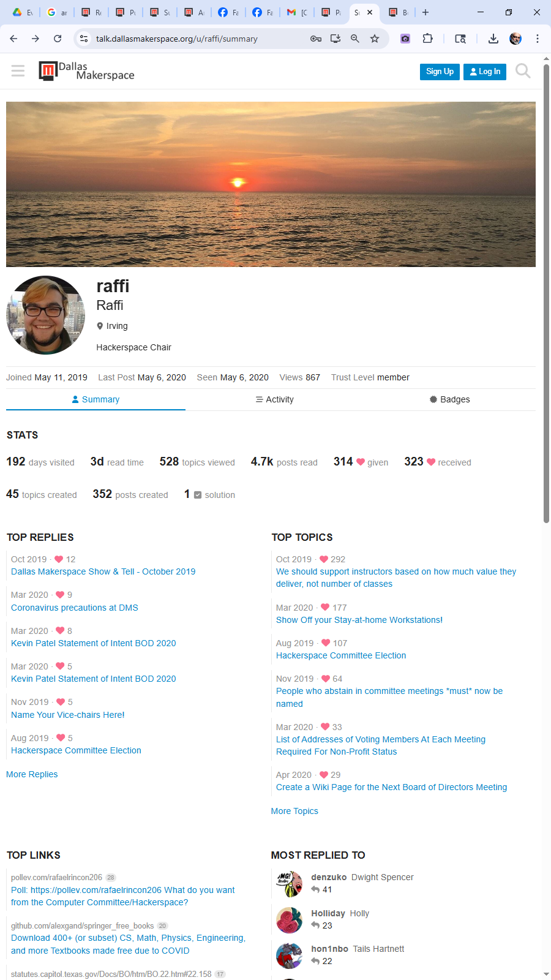The height and width of the screenshot is (980, 551).
Task: View site information icon beside the URL
Action: (x=84, y=39)
